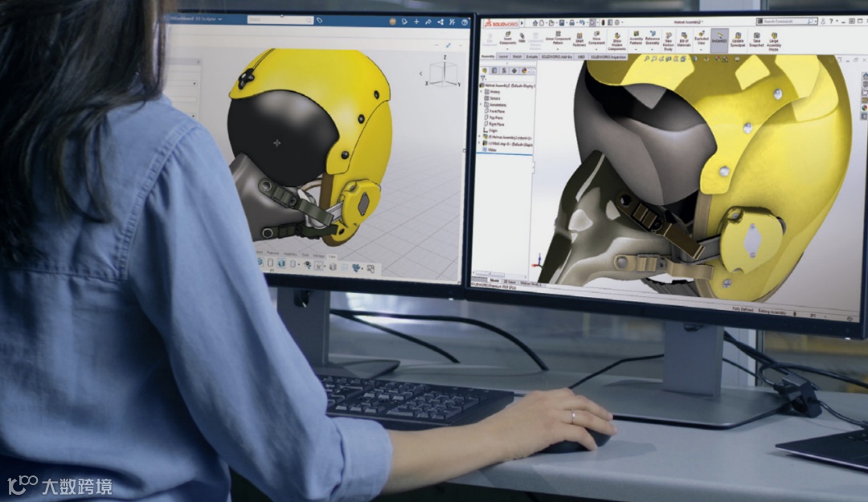Image resolution: width=868 pixels, height=502 pixels.
Task: Open the ConfigurationManager tab
Action: [504, 71]
